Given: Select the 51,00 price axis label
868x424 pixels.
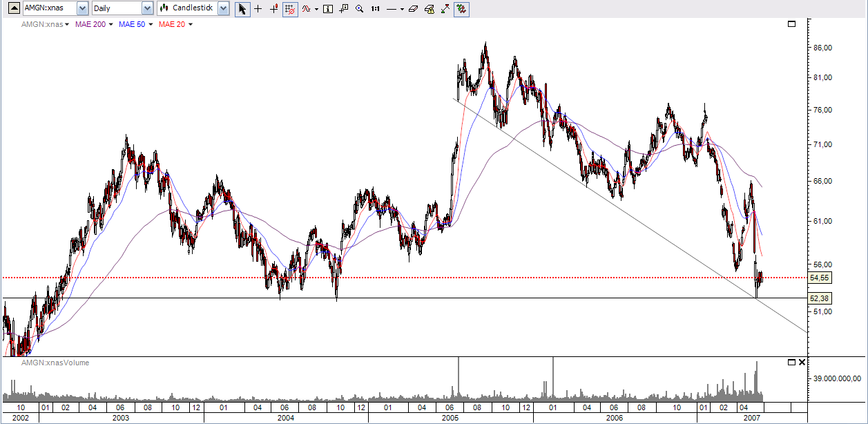Looking at the screenshot, I should point(822,312).
